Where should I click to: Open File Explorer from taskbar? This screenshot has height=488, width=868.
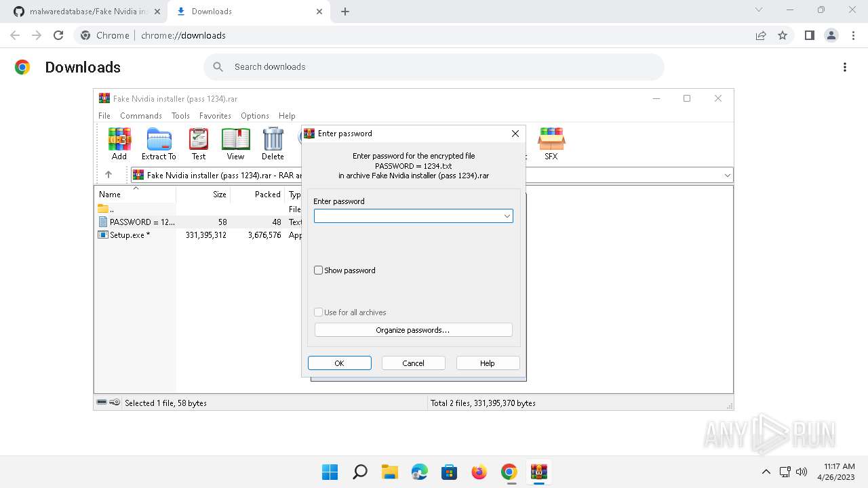coord(390,472)
